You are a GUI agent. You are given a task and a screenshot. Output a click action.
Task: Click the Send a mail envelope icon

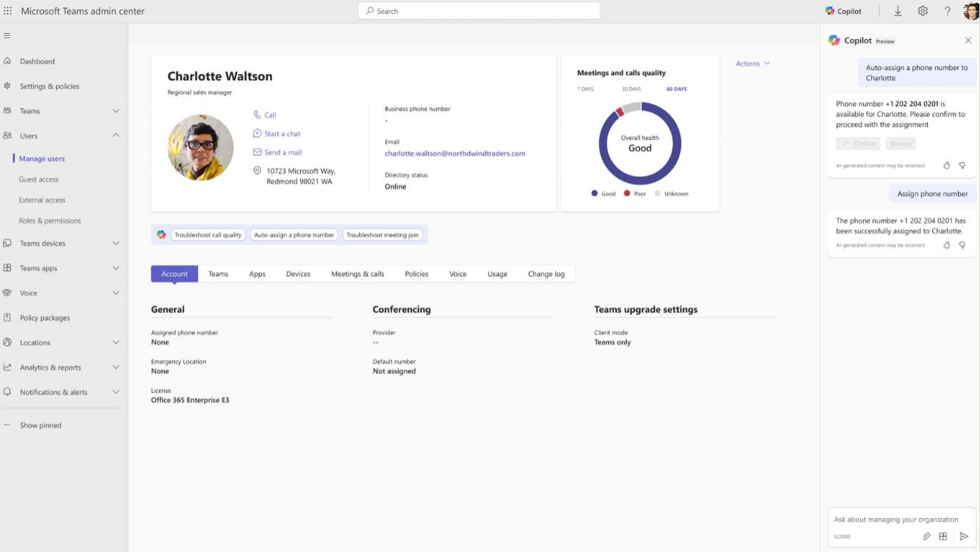tap(258, 152)
